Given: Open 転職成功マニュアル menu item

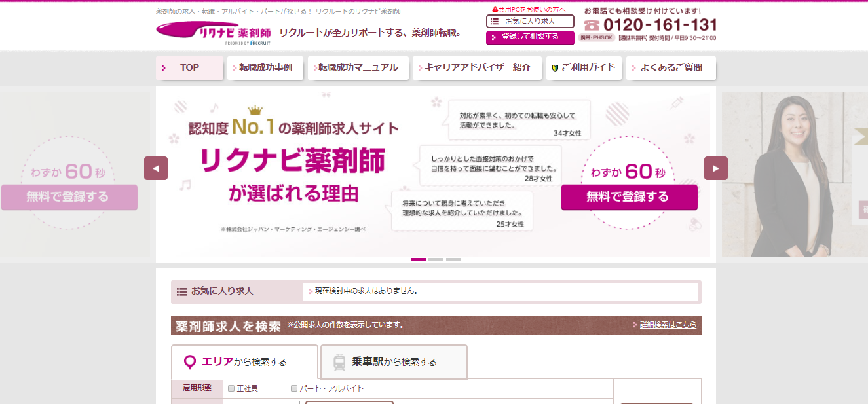Looking at the screenshot, I should pos(358,67).
